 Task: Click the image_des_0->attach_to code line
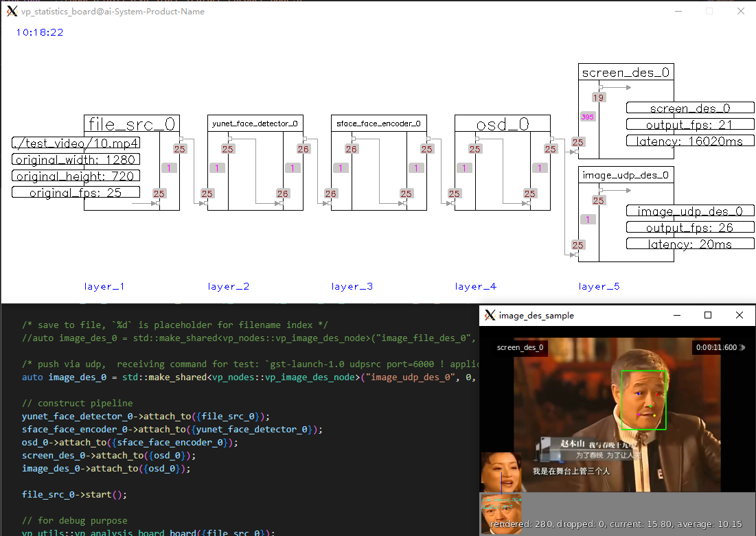106,469
